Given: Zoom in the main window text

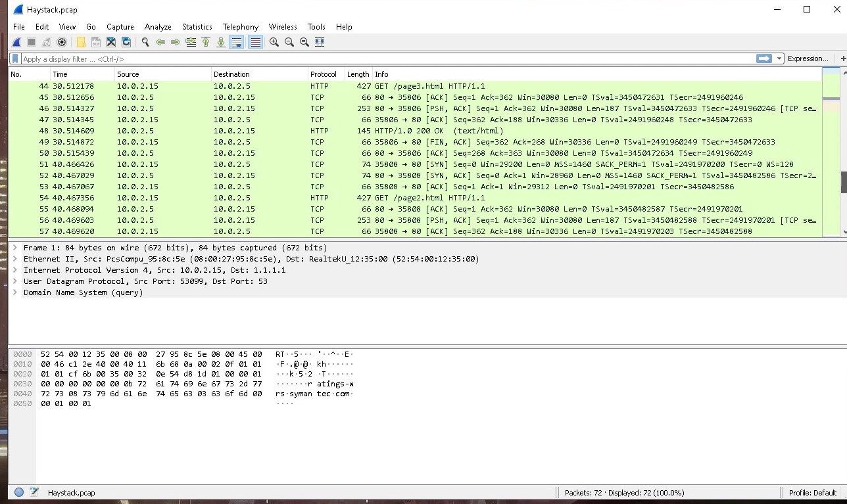Looking at the screenshot, I should click(x=274, y=42).
